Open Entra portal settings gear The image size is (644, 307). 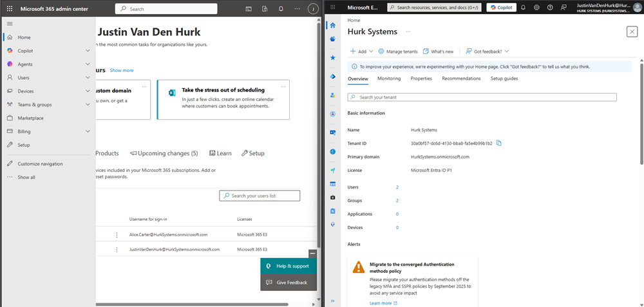(x=536, y=7)
